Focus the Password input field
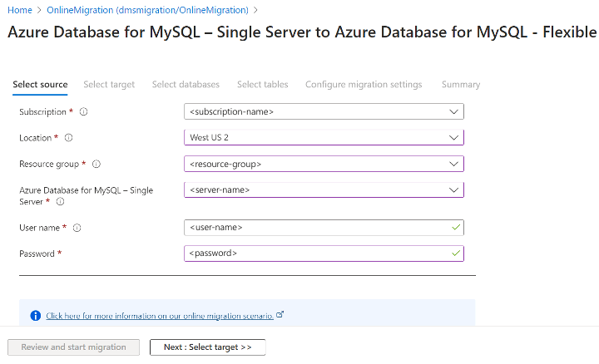Viewport: 599px width, 364px height. click(x=316, y=253)
